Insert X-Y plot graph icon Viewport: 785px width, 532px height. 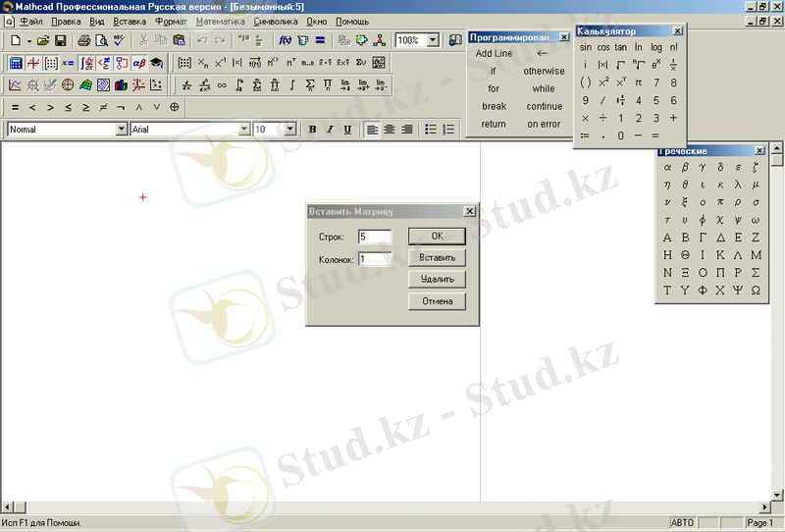15,85
